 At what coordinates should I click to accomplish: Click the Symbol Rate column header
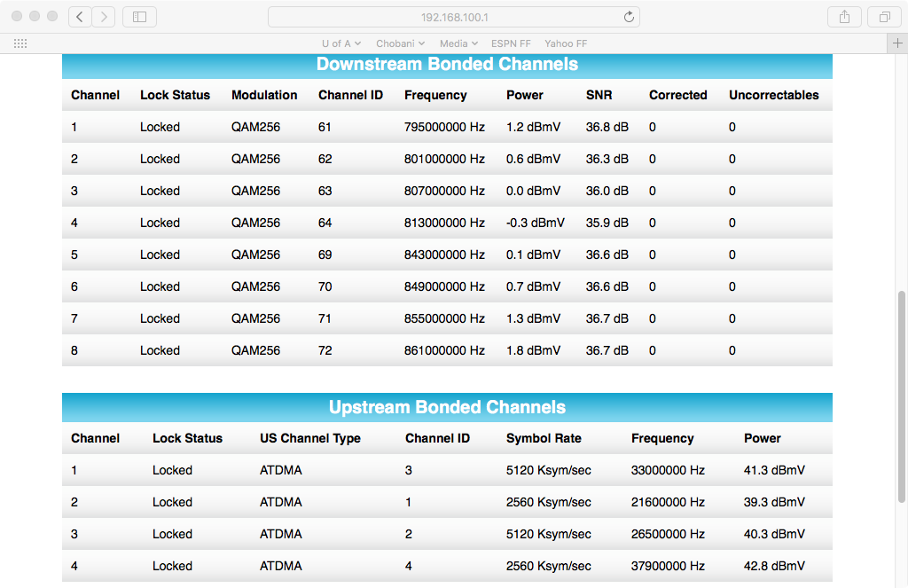click(544, 438)
